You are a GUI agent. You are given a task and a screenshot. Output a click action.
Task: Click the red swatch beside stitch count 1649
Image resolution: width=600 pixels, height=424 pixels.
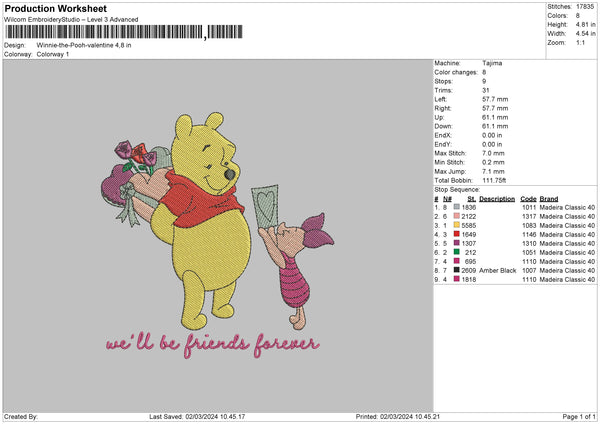(457, 234)
